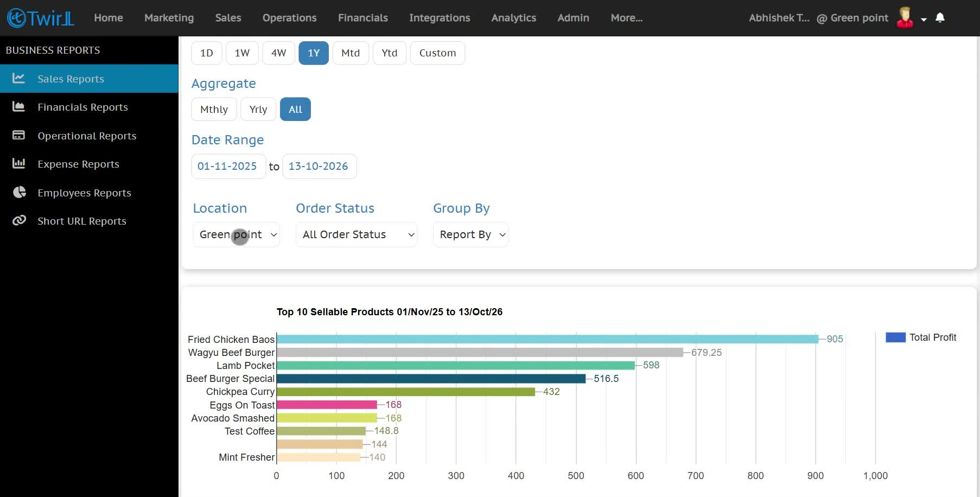Click the user name Abhishek T...
The height and width of the screenshot is (497, 980).
779,18
